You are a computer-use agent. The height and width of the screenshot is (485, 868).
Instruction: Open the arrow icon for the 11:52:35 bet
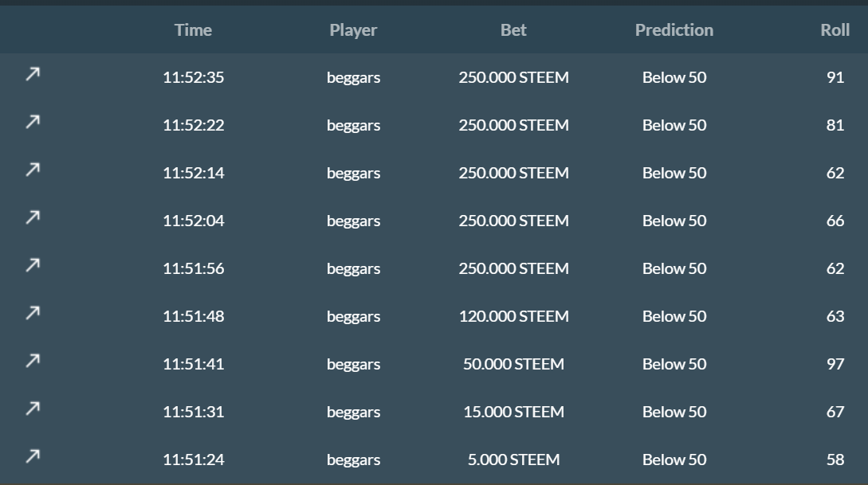(32, 74)
